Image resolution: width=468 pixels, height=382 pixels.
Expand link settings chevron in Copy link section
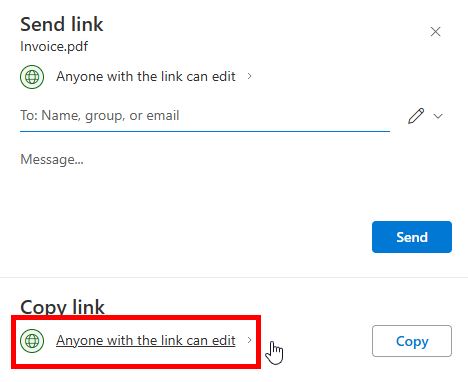249,340
